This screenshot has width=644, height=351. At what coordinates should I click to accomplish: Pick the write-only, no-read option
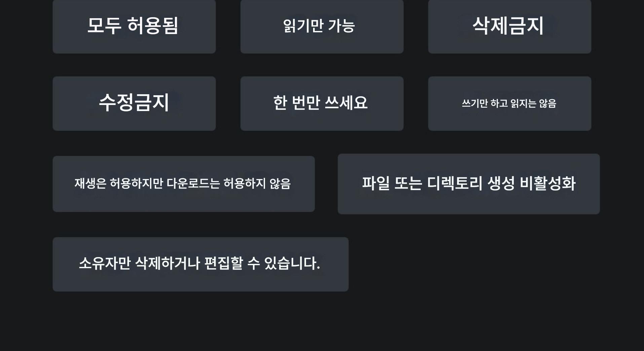[x=509, y=103]
